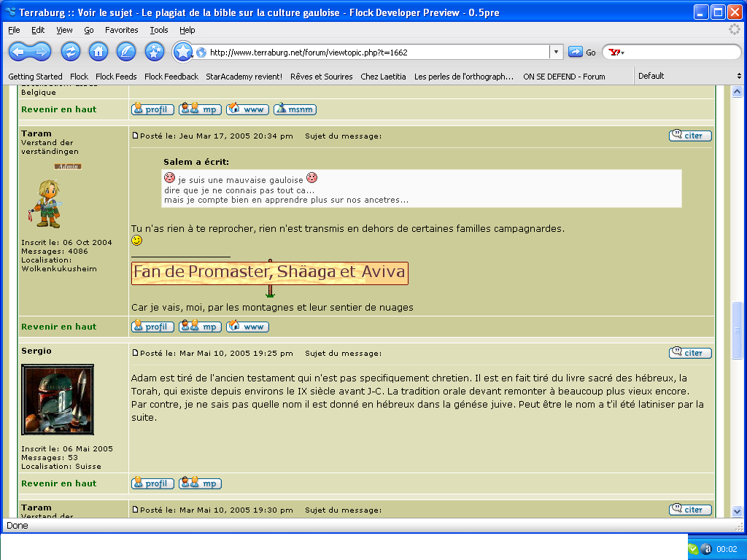The width and height of the screenshot is (747, 560).
Task: Click Sergio's helmet avatar image
Action: coord(58,400)
